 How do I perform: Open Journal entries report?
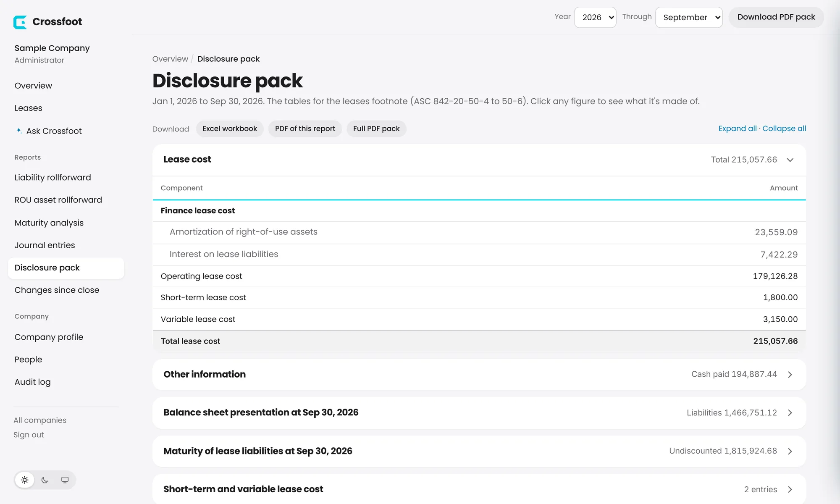click(45, 245)
